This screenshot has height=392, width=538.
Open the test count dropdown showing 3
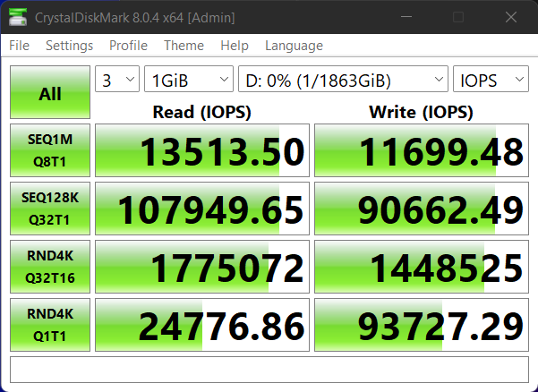pyautogui.click(x=117, y=81)
